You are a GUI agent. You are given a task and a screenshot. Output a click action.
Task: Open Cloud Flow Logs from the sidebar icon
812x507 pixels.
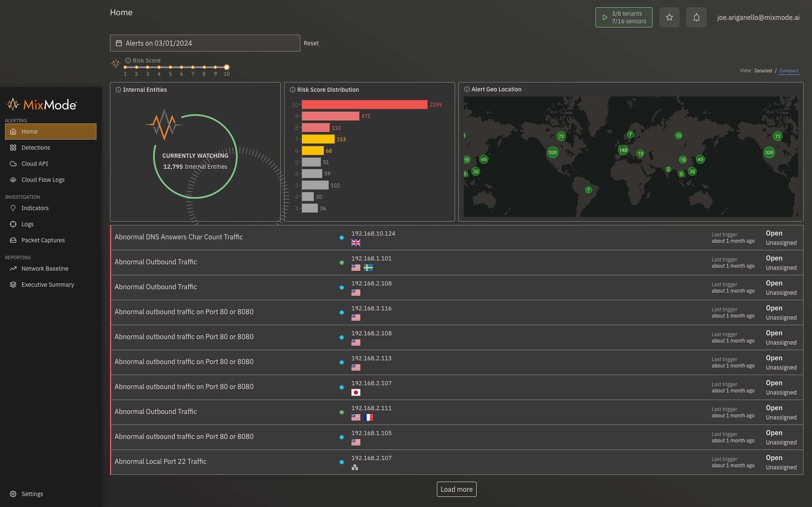pos(13,180)
